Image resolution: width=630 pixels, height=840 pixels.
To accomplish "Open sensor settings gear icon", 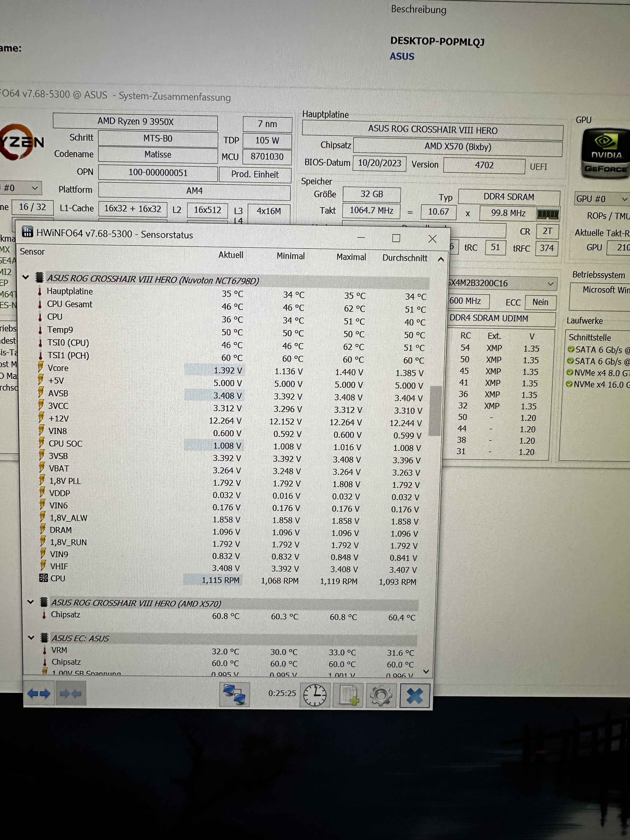I will pos(381,695).
